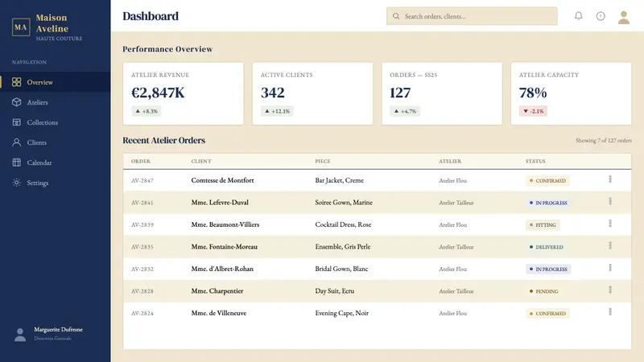Select client Mme. Fontaine-Moreau

pos(225,247)
